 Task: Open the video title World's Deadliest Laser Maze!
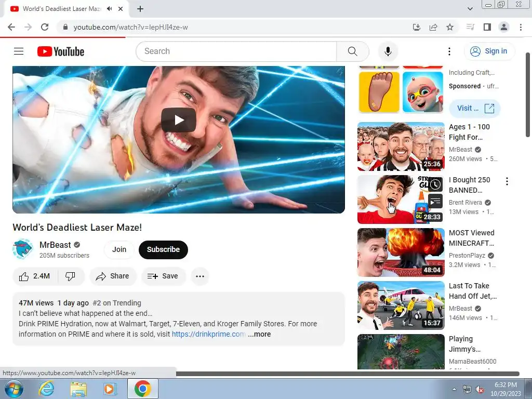(77, 228)
